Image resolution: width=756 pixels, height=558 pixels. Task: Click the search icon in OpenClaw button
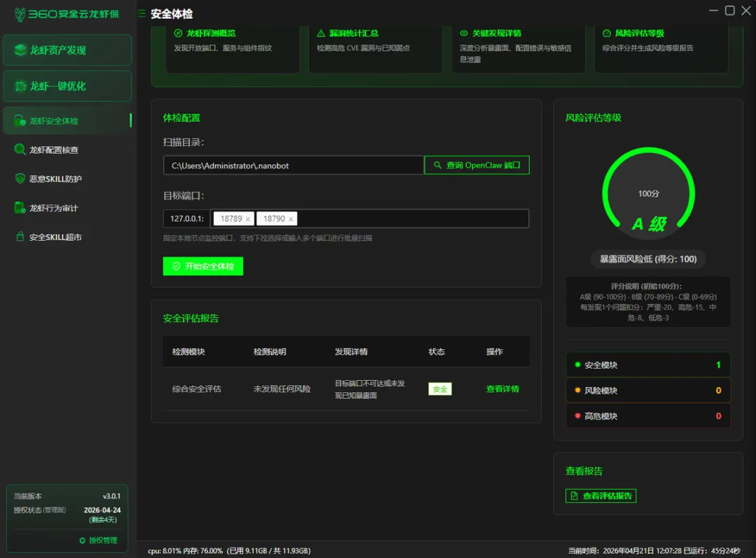[437, 165]
